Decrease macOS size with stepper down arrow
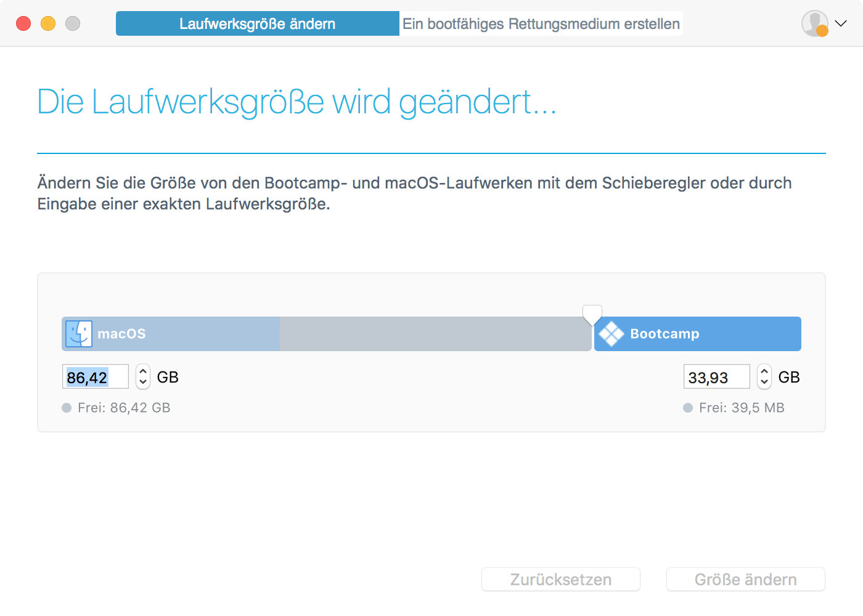The height and width of the screenshot is (616, 863). click(x=143, y=382)
